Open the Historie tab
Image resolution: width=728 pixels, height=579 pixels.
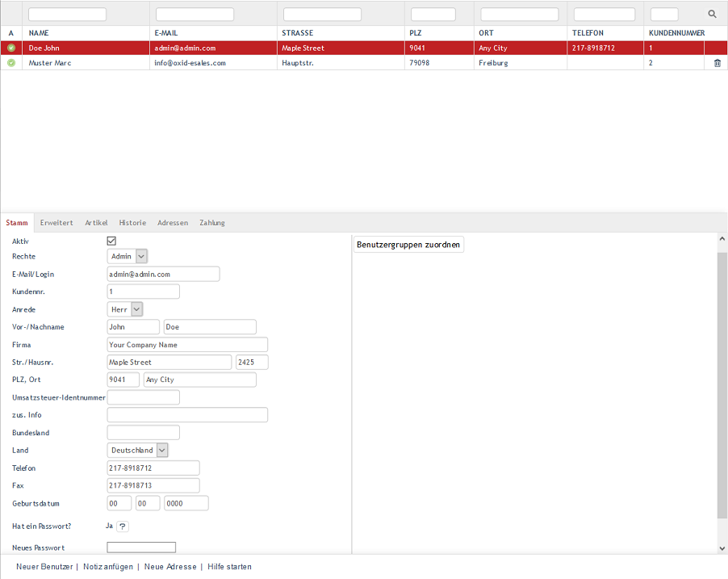(132, 223)
